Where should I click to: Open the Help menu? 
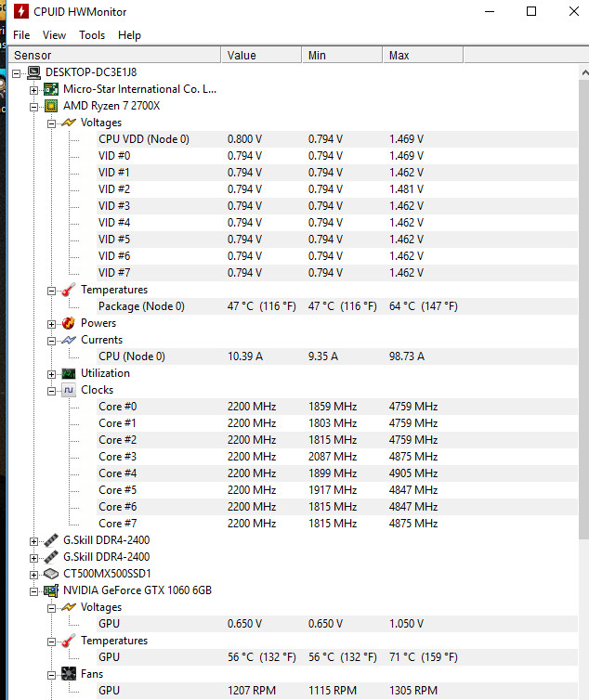[x=129, y=35]
